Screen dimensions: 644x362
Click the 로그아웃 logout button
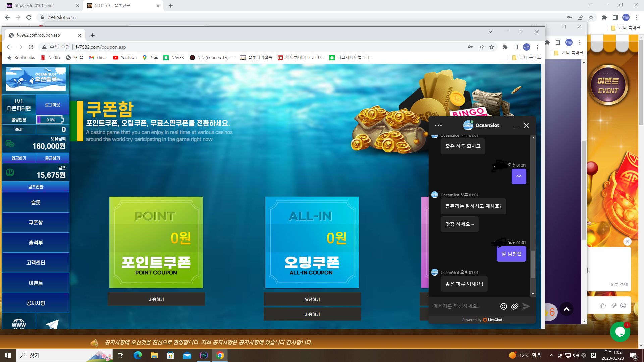[52, 105]
